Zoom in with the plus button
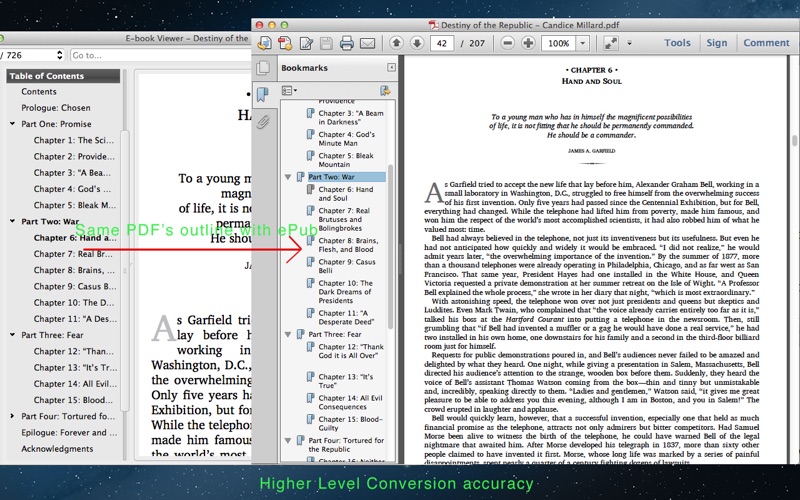Viewport: 800px width, 500px height. 528,43
